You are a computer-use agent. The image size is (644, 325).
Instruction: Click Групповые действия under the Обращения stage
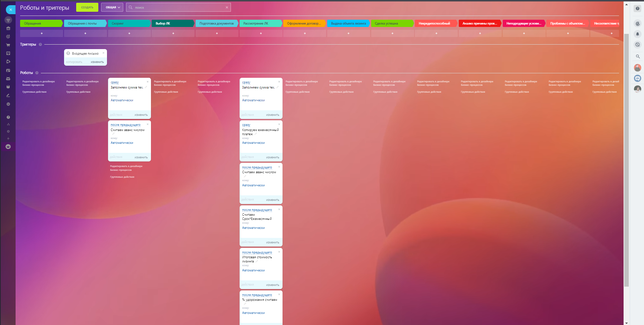[x=34, y=92]
